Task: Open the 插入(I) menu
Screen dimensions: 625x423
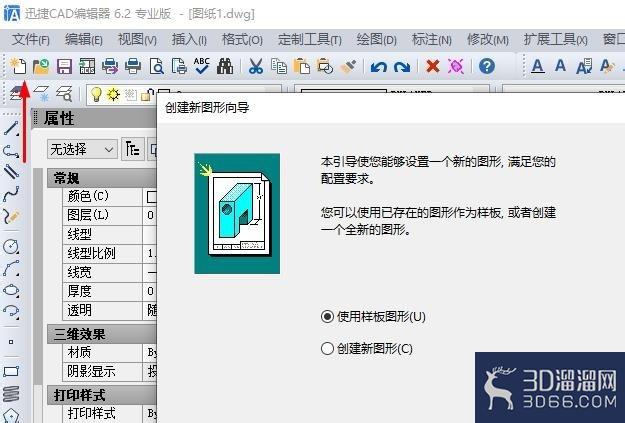Action: [189, 40]
